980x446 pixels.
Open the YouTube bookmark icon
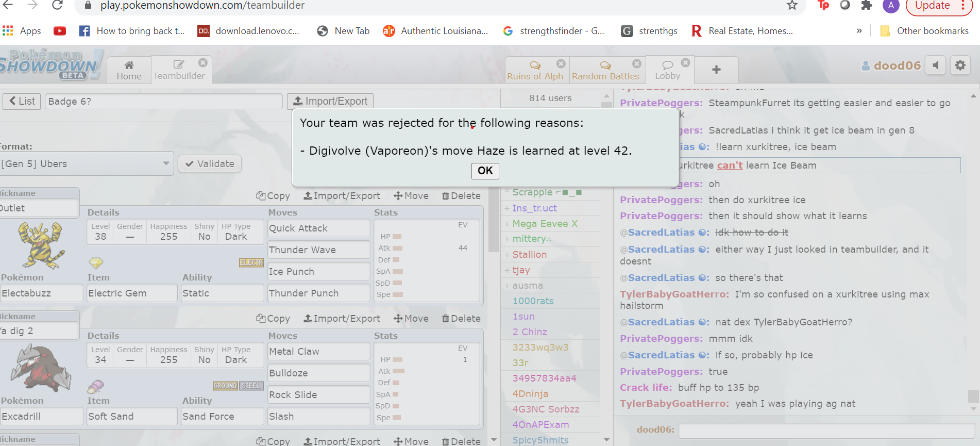pyautogui.click(x=60, y=31)
